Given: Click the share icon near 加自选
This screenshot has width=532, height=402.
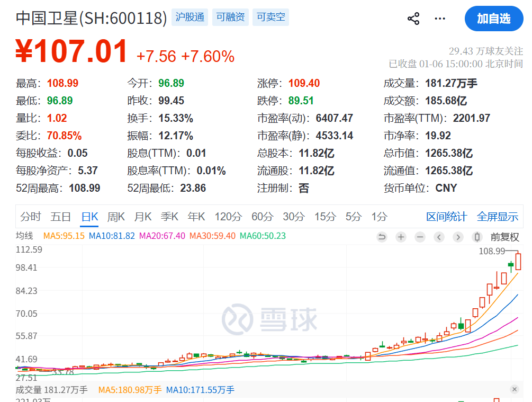Looking at the screenshot, I should [x=413, y=17].
